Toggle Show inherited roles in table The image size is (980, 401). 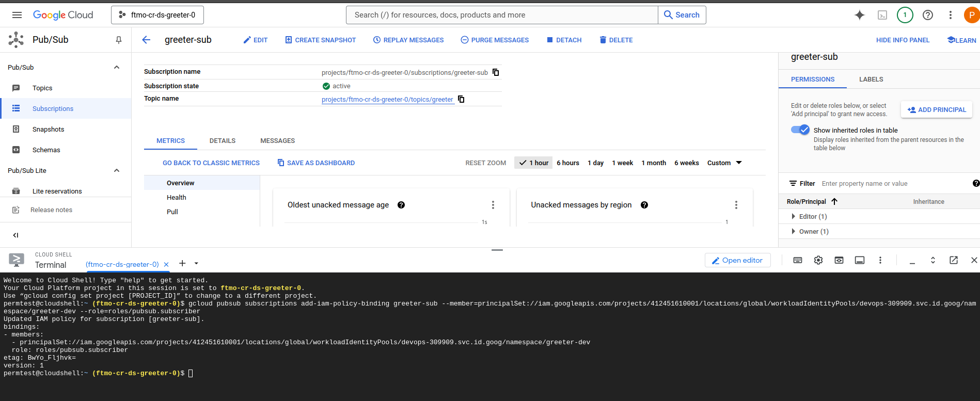coord(800,130)
